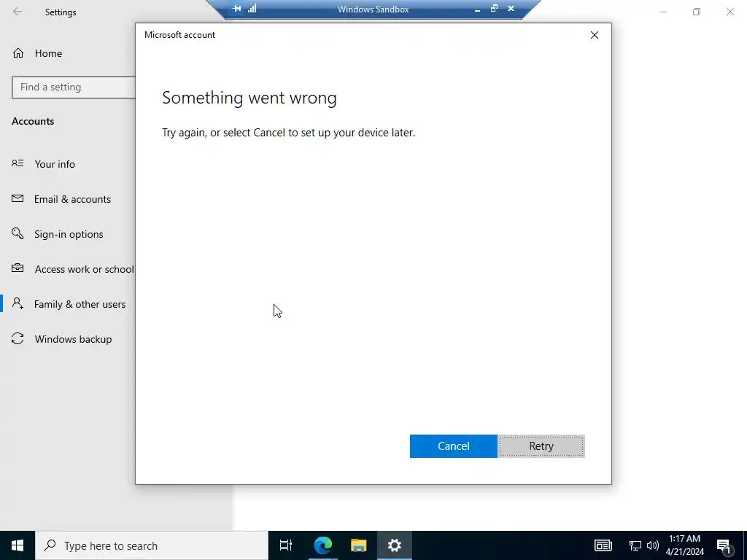Open the Windows Start menu
The height and width of the screenshot is (560, 747).
click(x=18, y=545)
